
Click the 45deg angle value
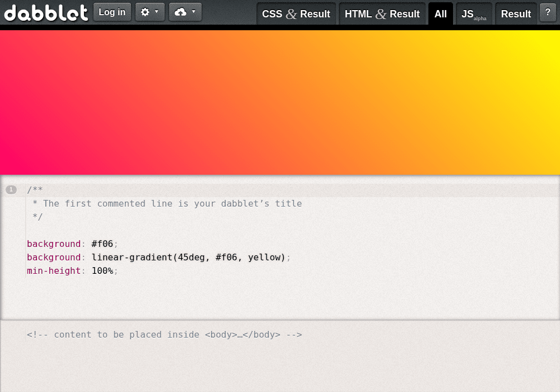click(x=191, y=258)
